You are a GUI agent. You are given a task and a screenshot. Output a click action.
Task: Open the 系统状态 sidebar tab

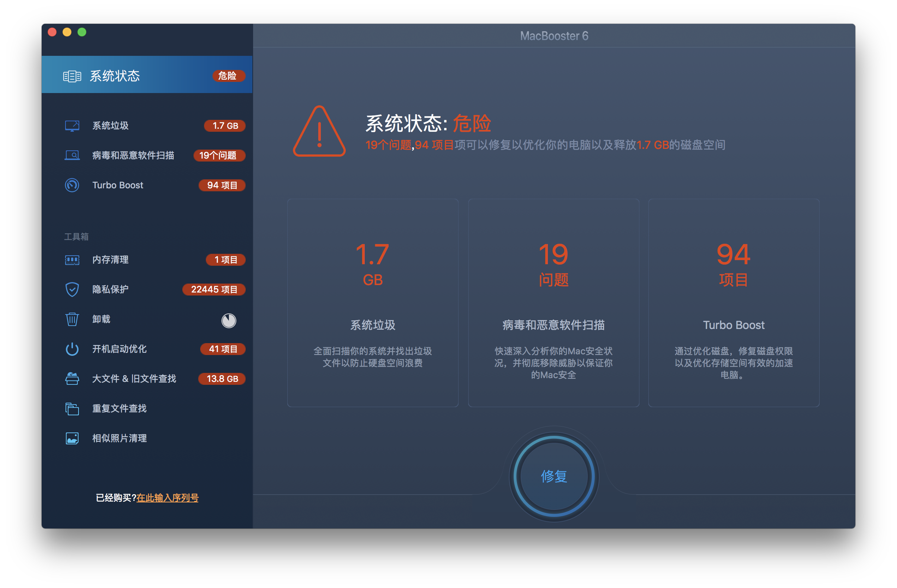click(147, 75)
